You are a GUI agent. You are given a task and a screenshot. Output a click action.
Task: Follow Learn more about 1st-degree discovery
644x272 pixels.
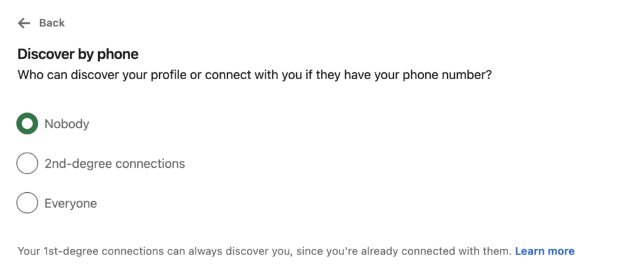pos(545,251)
